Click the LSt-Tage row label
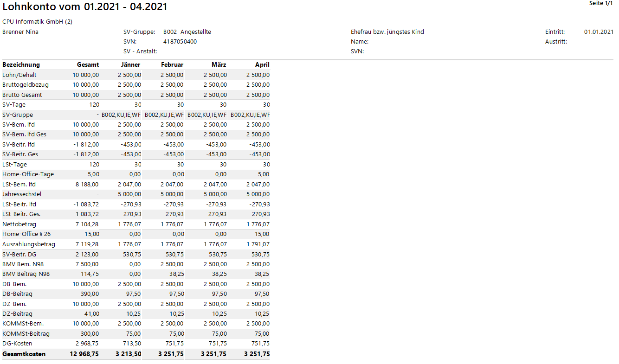 coord(15,165)
